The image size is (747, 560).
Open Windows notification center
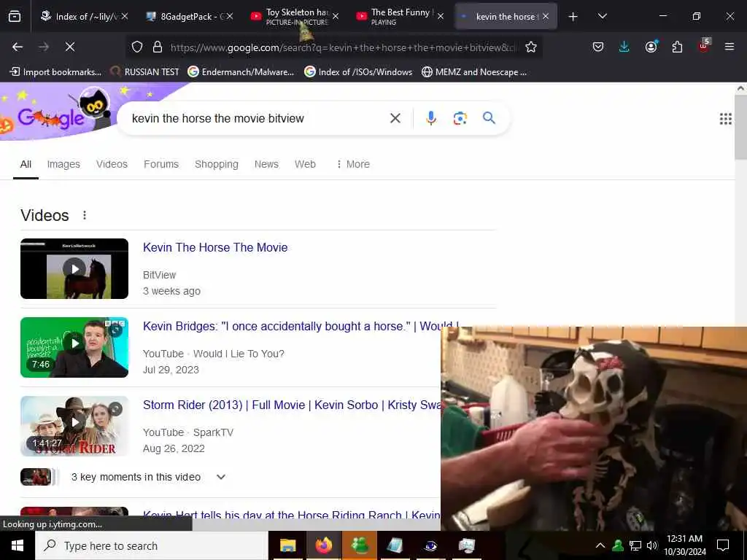(x=723, y=545)
